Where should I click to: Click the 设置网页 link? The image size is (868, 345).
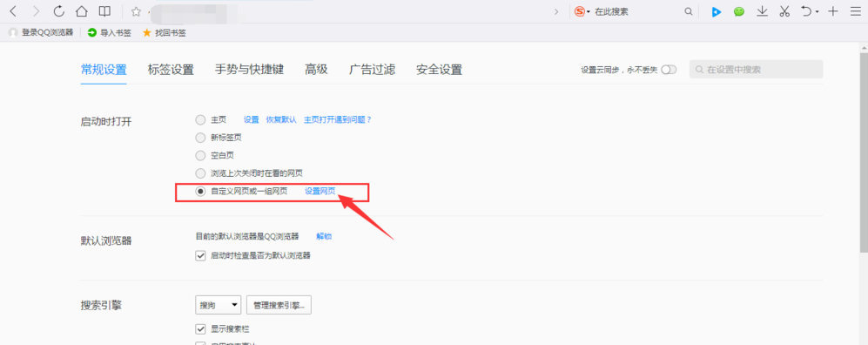(x=320, y=191)
